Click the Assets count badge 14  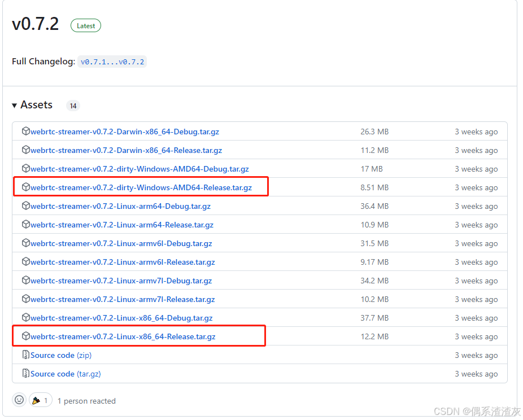coord(73,106)
